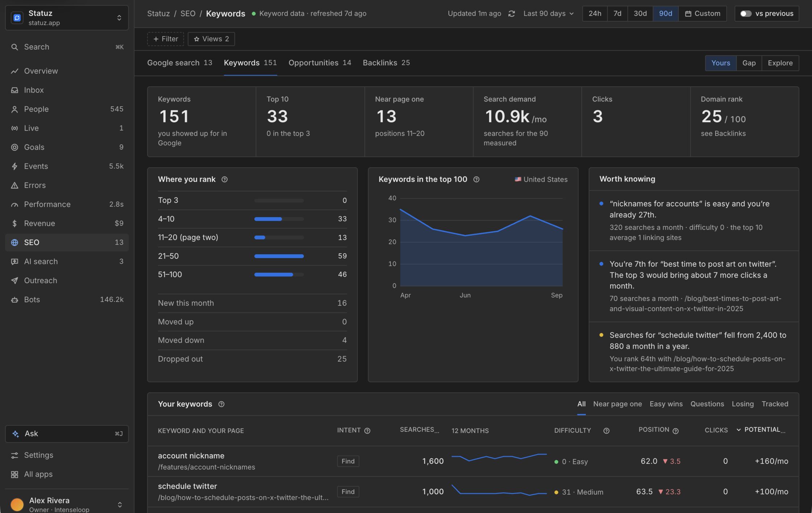812x513 pixels.
Task: Expand the Statuz workspace switcher
Action: [x=67, y=18]
